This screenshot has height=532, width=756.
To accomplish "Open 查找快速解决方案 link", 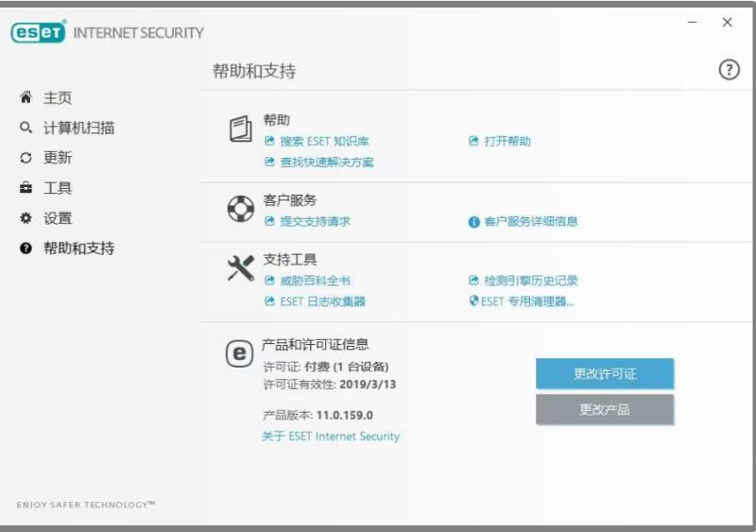I will tap(327, 163).
